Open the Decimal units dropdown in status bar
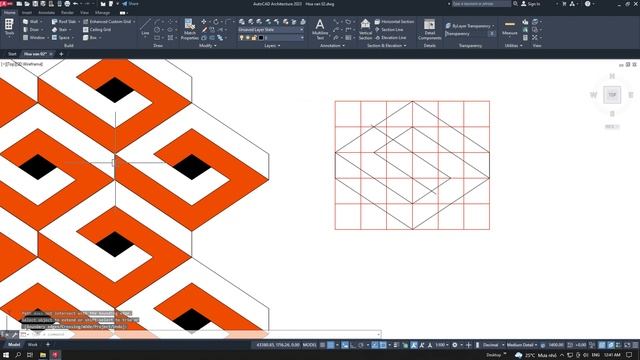The height and width of the screenshot is (360, 640). click(x=493, y=345)
